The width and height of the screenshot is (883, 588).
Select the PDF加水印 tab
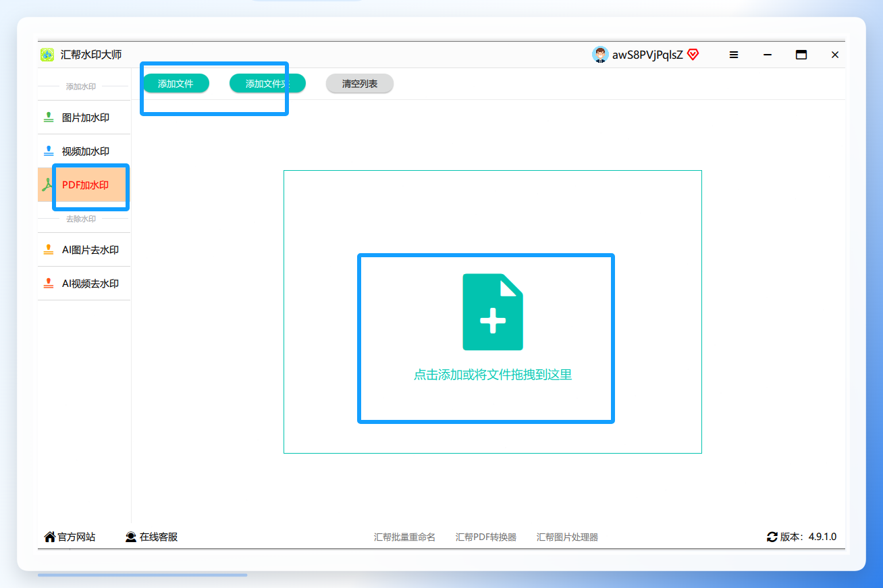[x=84, y=185]
